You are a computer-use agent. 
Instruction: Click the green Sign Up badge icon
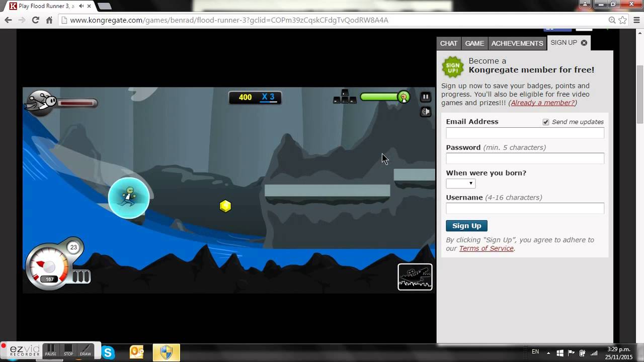click(x=453, y=67)
